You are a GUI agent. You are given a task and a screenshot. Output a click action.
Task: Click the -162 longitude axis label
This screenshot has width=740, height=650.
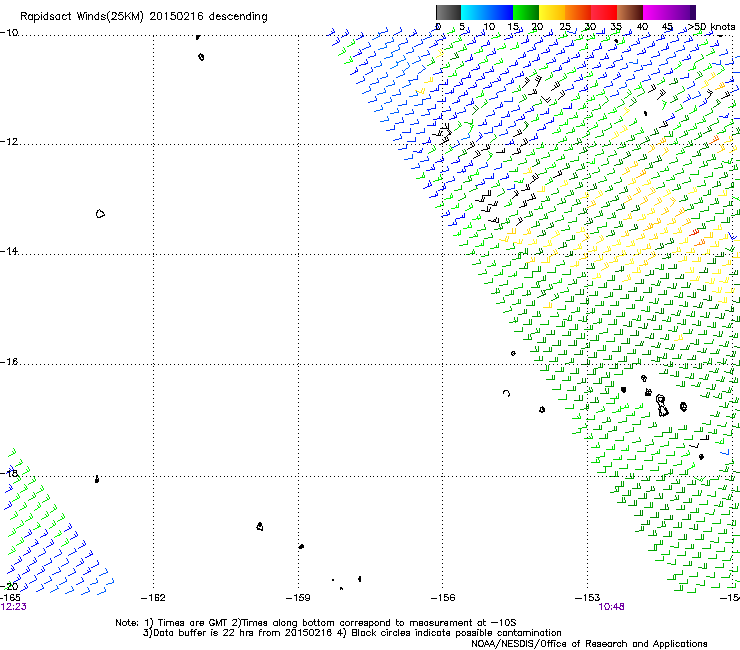[x=153, y=598]
